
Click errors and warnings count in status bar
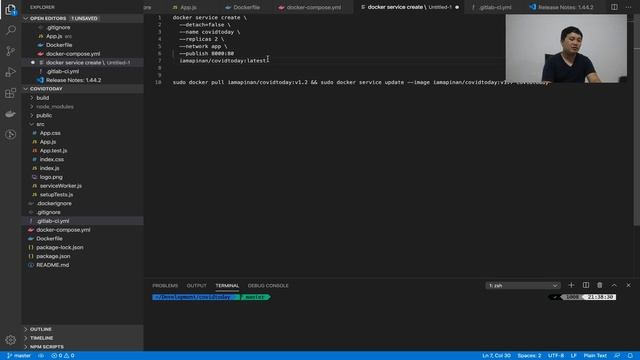click(x=63, y=356)
